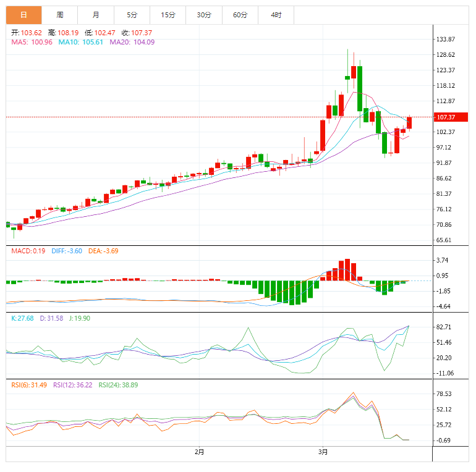Screen dimensions: 476x472
Task: Open the 月 monthly chart tab
Action: (x=96, y=15)
